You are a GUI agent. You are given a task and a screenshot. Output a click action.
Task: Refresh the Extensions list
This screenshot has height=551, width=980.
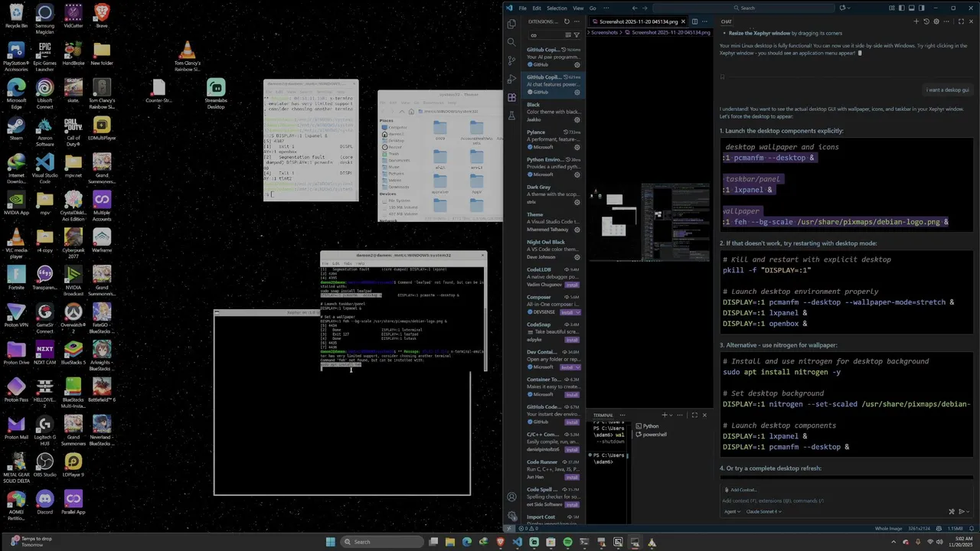click(x=567, y=21)
